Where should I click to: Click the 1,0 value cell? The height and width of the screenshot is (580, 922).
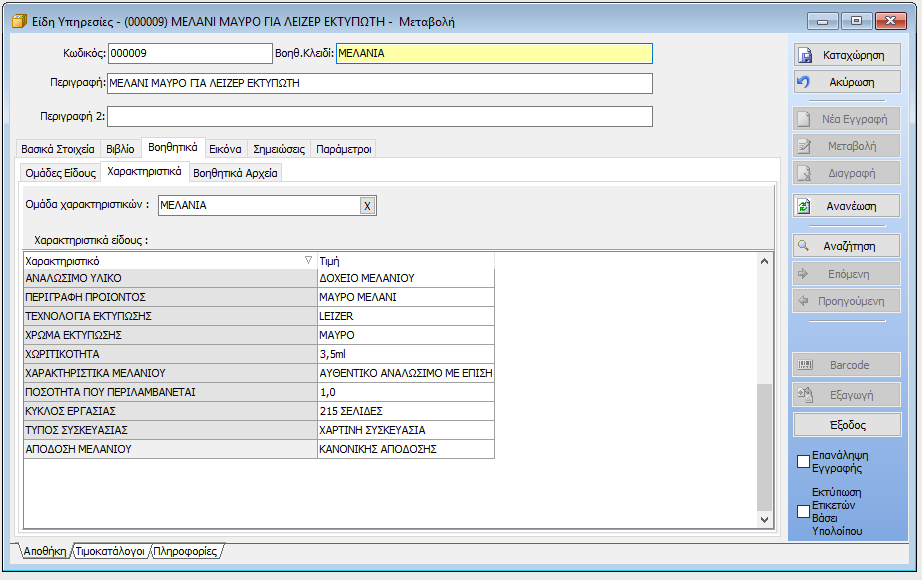[406, 392]
